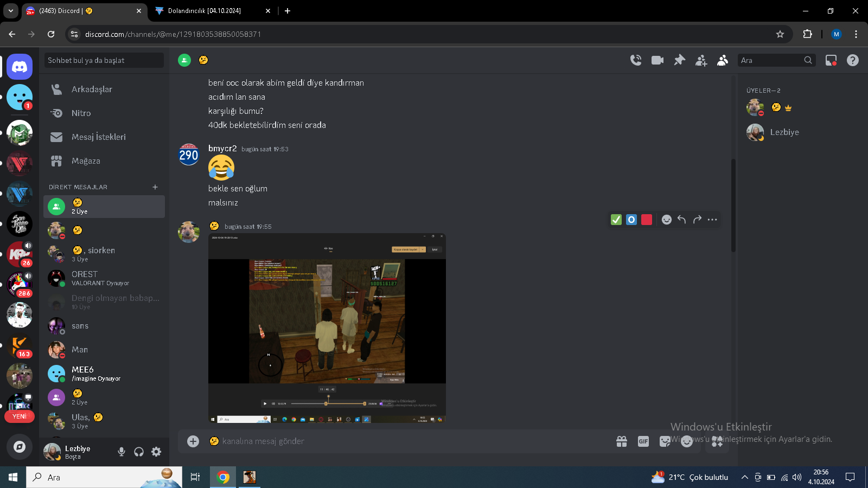This screenshot has height=488, width=868.
Task: Open Chrome's three-dot menu
Action: 856,34
